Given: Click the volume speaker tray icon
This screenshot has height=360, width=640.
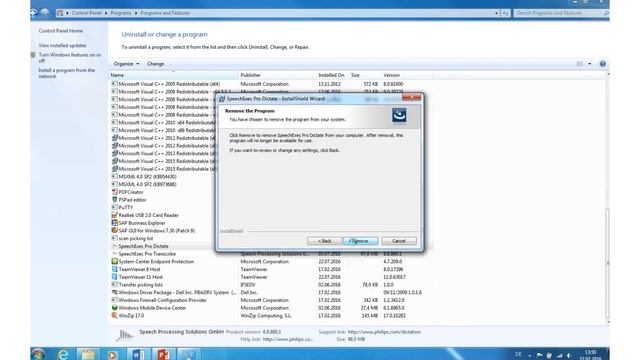Looking at the screenshot, I should pos(569,356).
